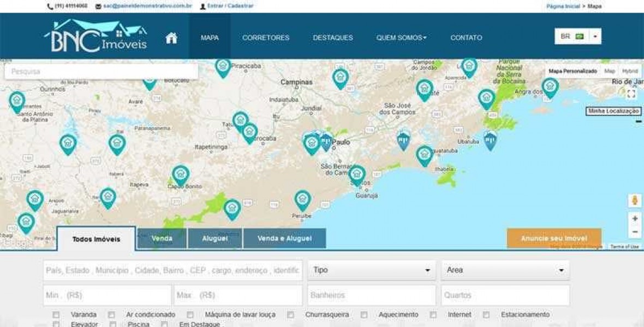This screenshot has width=644, height=327.
Task: Navigate to DESTAQUES
Action: [x=333, y=38]
